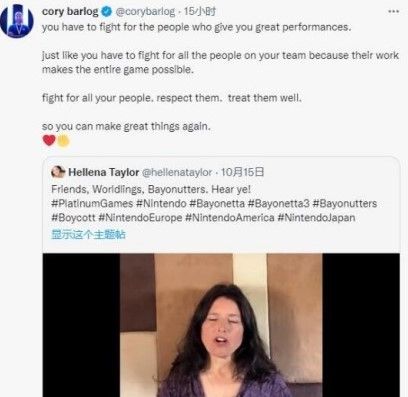Click the #PlatinumGames hashtag
The image size is (408, 397).
point(92,203)
